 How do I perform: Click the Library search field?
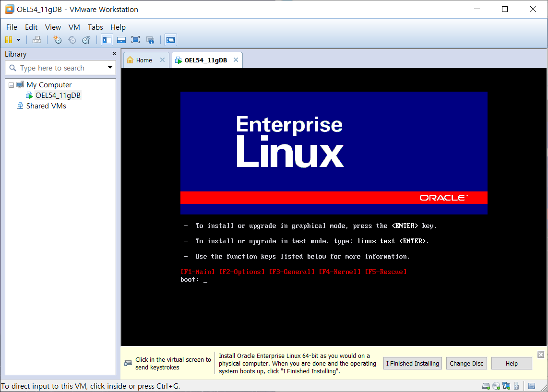56,68
